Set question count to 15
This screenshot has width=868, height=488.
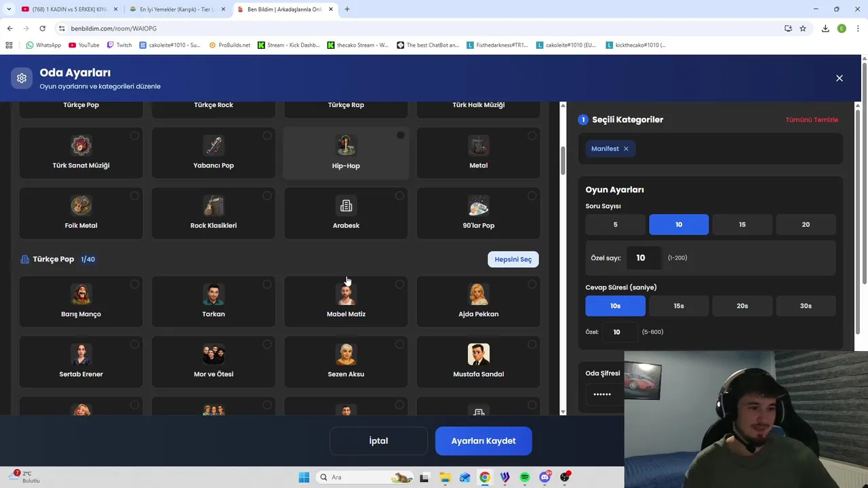point(742,224)
